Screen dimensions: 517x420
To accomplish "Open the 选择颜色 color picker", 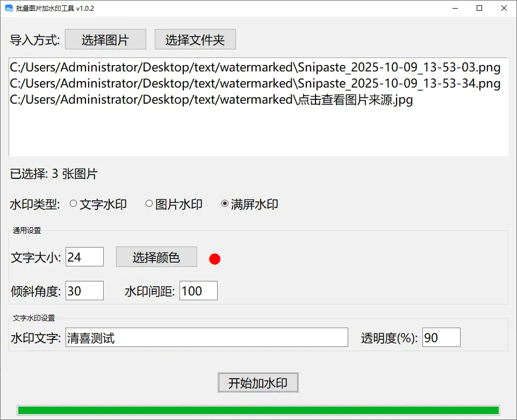I will point(156,257).
